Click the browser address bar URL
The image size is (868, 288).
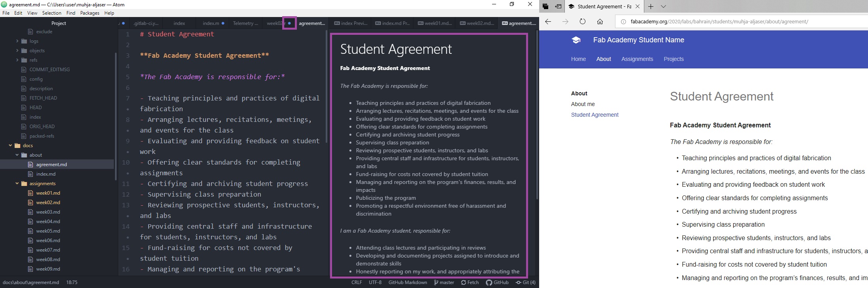coord(719,22)
